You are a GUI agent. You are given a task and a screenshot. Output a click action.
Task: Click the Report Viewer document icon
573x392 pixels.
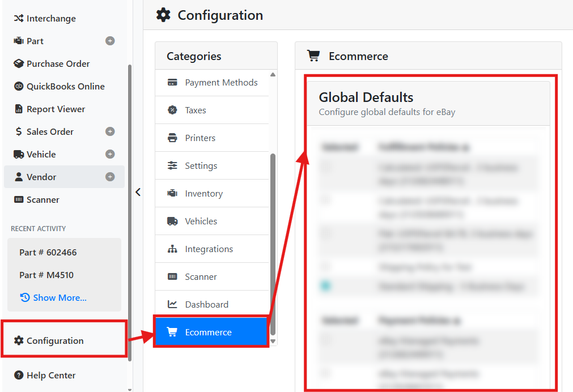pyautogui.click(x=19, y=109)
